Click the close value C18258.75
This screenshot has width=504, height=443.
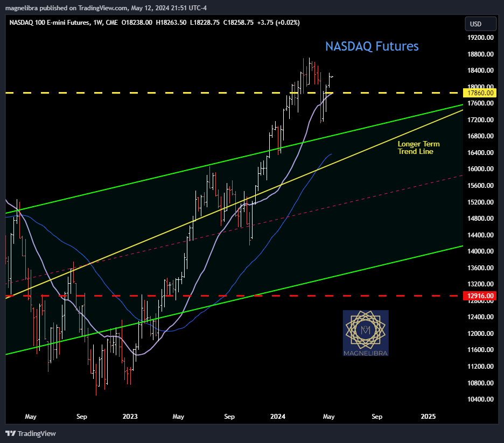[238, 23]
